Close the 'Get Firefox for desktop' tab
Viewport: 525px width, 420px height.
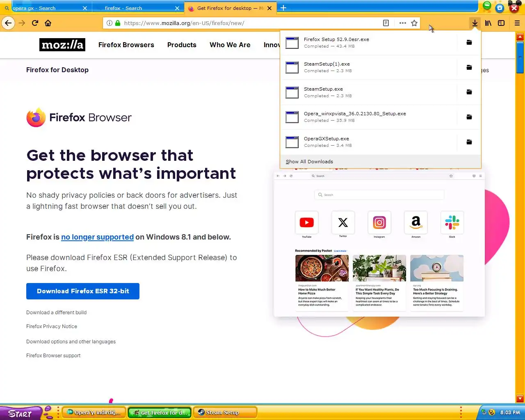(269, 8)
